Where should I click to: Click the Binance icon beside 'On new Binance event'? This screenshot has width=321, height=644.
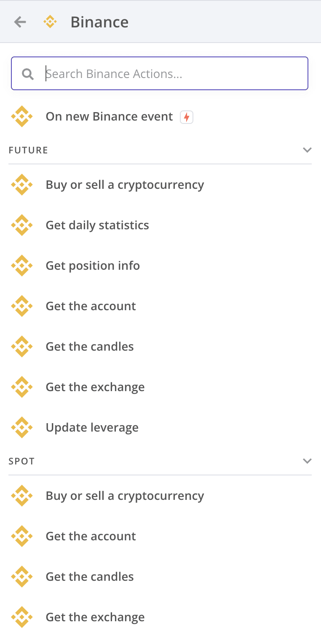[x=21, y=116]
